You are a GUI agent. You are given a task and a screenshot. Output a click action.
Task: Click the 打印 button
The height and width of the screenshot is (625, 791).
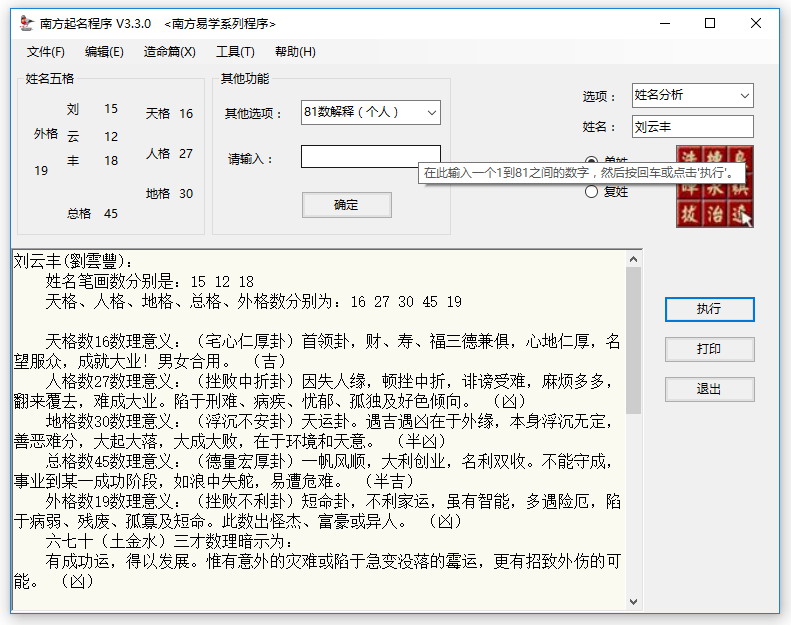(x=709, y=349)
